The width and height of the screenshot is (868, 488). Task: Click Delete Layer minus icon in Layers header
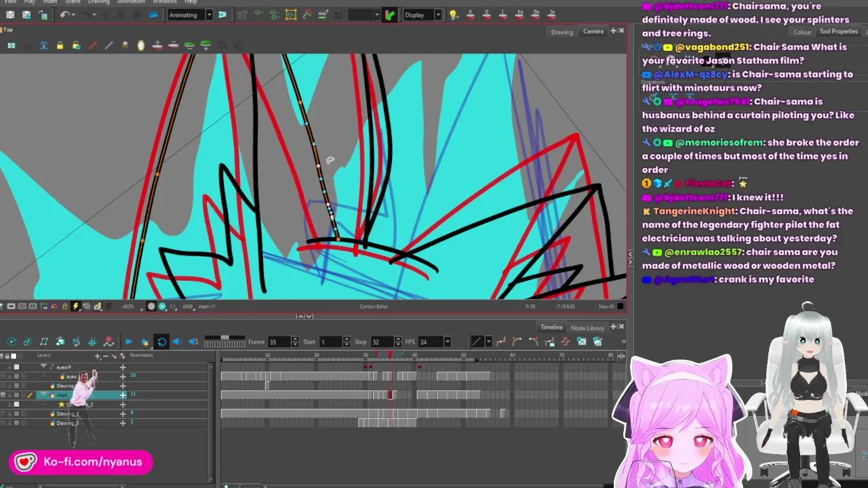106,356
